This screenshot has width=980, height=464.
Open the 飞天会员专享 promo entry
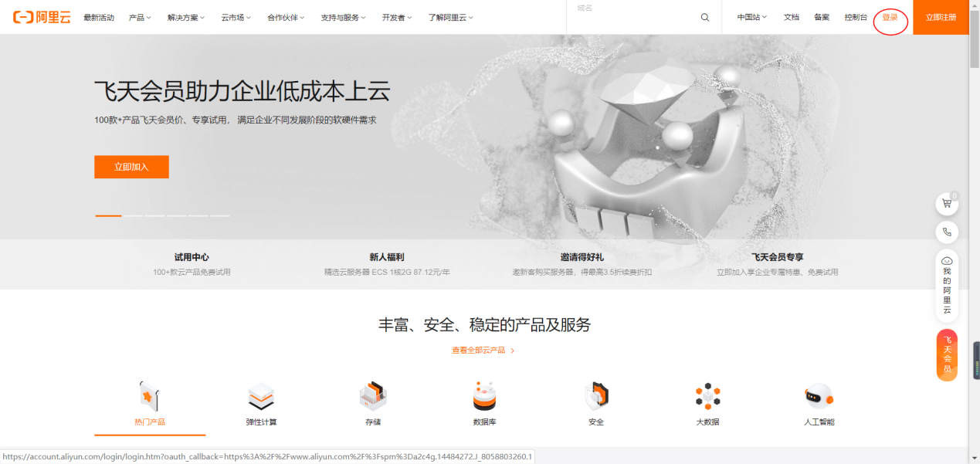click(x=777, y=264)
